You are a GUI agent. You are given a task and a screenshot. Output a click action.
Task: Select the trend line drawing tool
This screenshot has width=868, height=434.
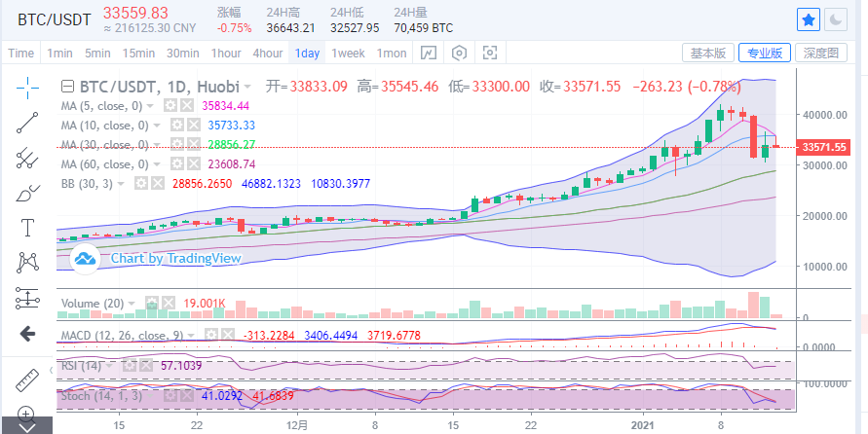coord(26,123)
